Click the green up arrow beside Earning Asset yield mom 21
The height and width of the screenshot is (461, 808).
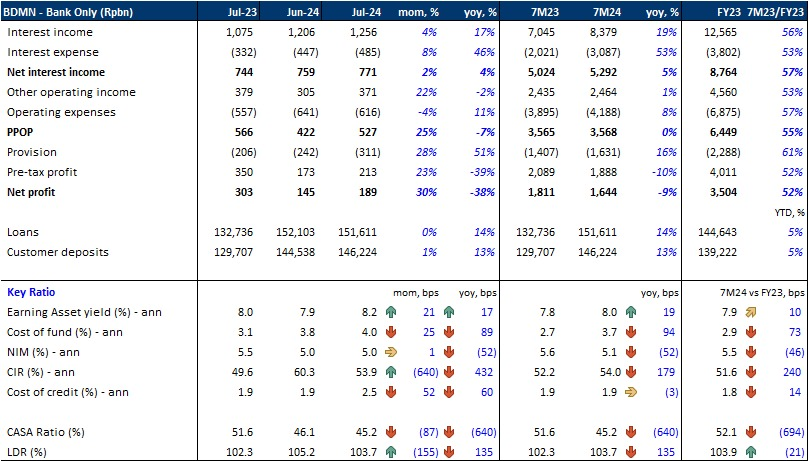click(x=391, y=312)
